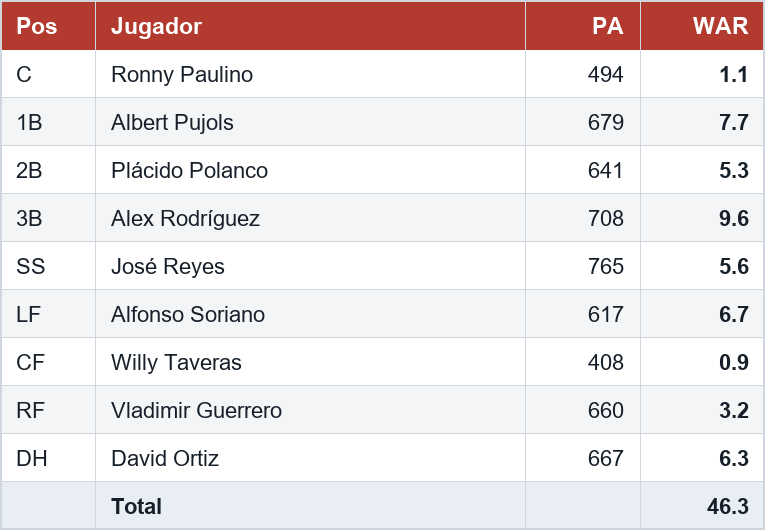Image resolution: width=765 pixels, height=530 pixels.
Task: Click player name Ronny Paulino
Action: 182,75
